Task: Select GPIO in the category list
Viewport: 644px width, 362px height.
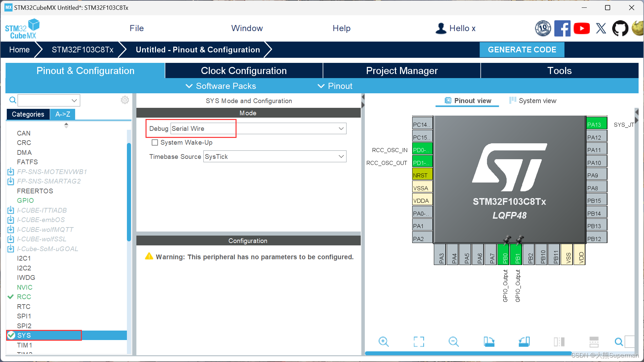Action: tap(25, 200)
